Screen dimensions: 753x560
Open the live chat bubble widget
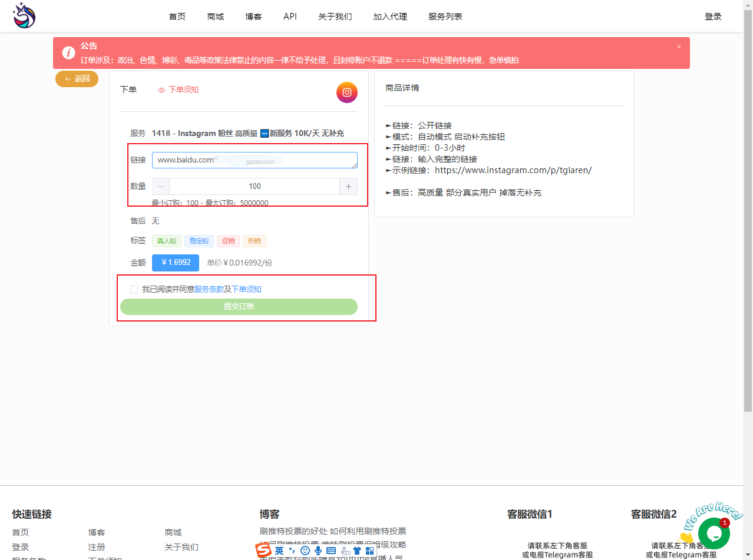point(714,534)
